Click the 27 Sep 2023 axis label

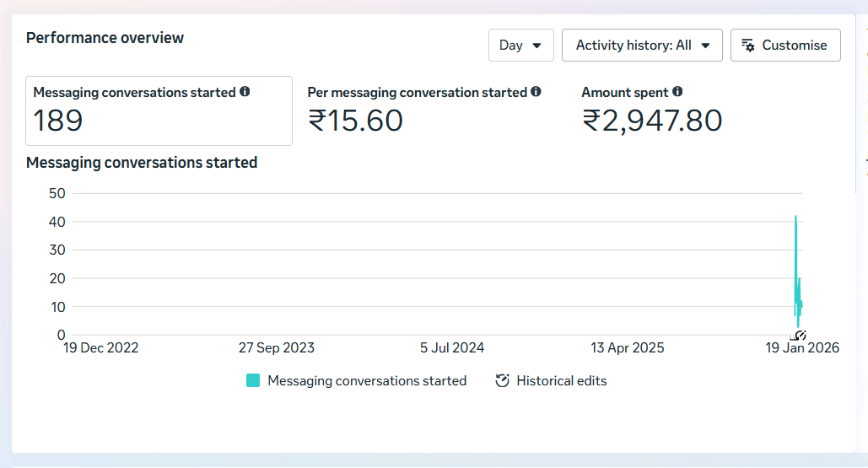pyautogui.click(x=276, y=348)
